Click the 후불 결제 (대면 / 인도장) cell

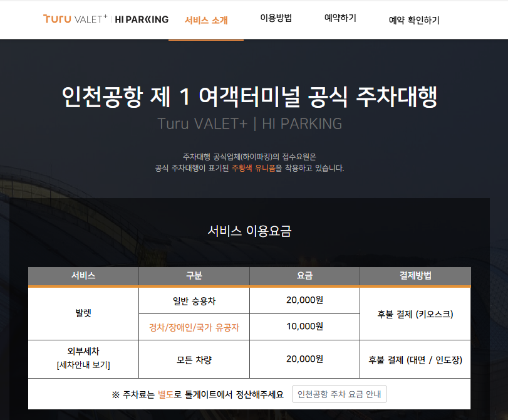pyautogui.click(x=414, y=359)
